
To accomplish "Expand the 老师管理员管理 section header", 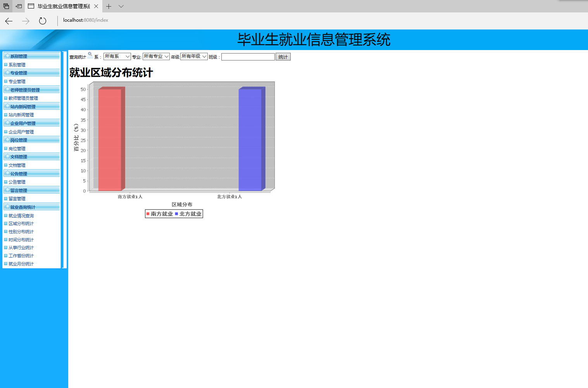I will (32, 90).
